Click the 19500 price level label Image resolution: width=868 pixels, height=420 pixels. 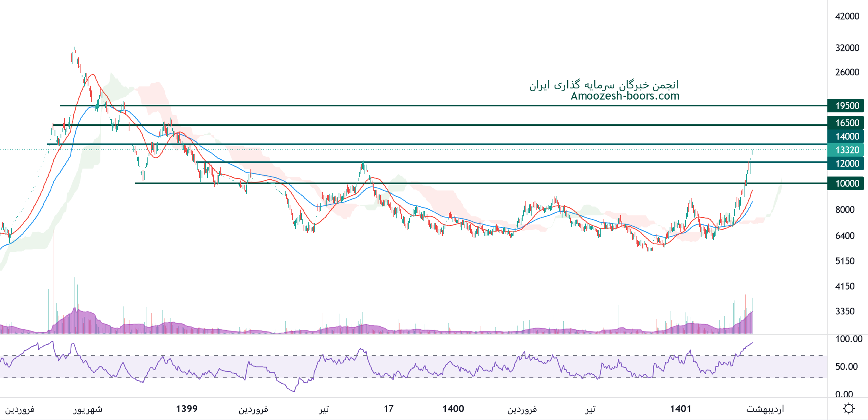[846, 106]
